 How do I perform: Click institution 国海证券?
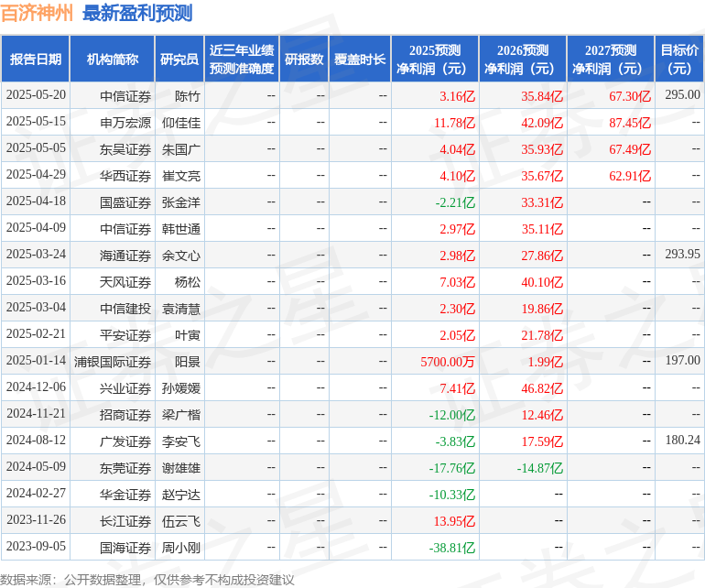pos(125,548)
